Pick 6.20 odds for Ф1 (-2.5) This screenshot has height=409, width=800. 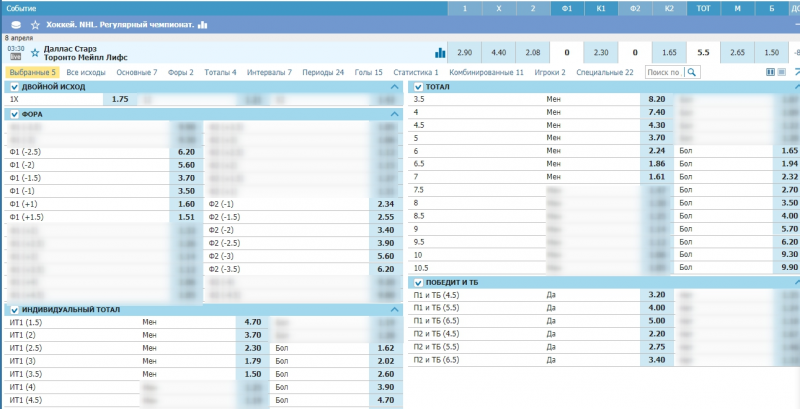point(185,152)
